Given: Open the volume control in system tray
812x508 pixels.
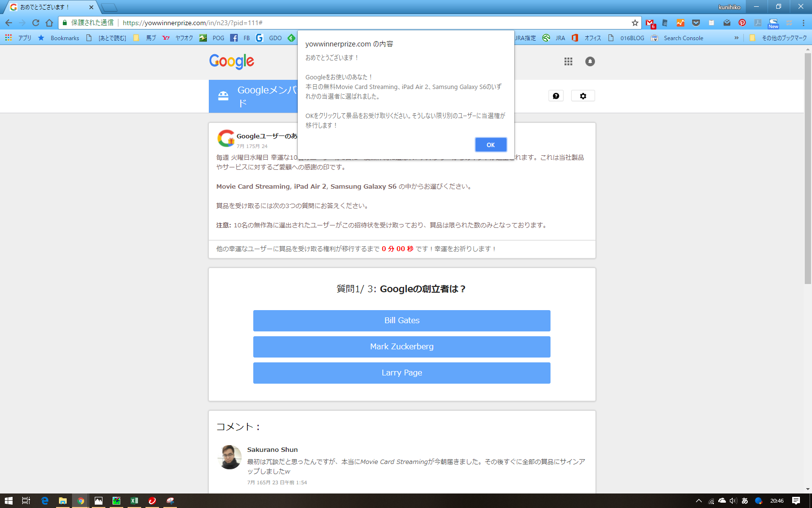Looking at the screenshot, I should pos(733,501).
